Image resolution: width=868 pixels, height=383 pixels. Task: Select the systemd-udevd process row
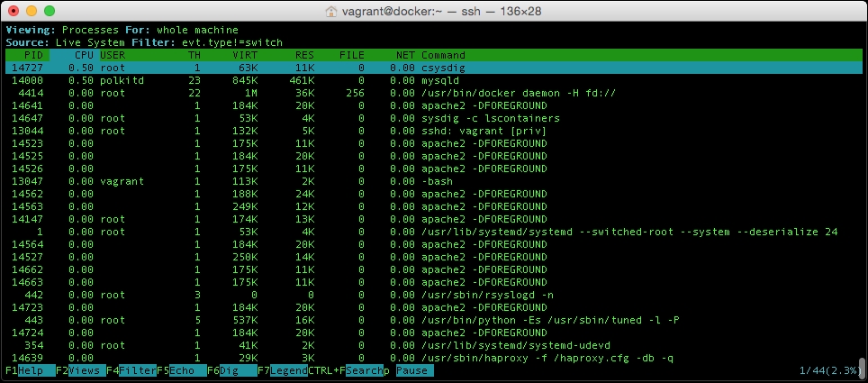[x=434, y=345]
